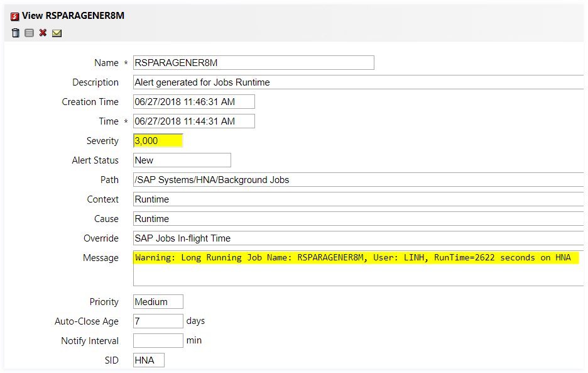The width and height of the screenshot is (588, 373).
Task: Click the Creation Time field
Action: pyautogui.click(x=194, y=102)
